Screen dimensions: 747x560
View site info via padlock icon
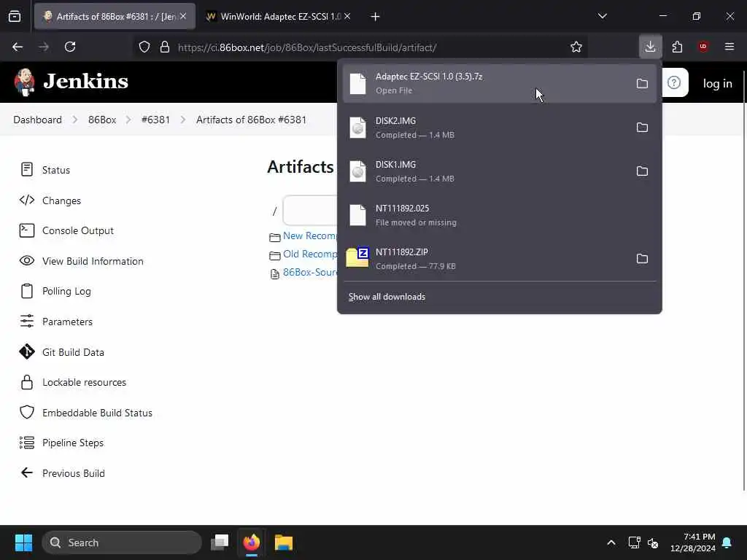pyautogui.click(x=165, y=47)
